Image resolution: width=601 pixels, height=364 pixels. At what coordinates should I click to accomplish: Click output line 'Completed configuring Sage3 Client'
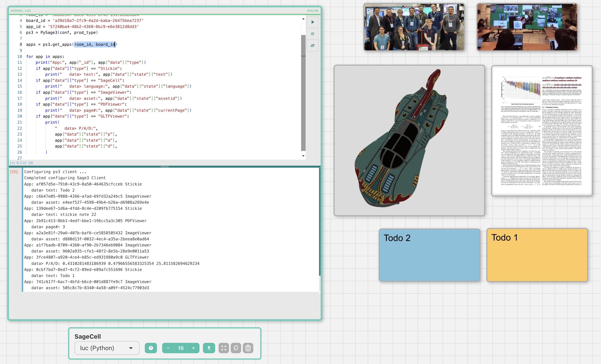[x=65, y=178]
